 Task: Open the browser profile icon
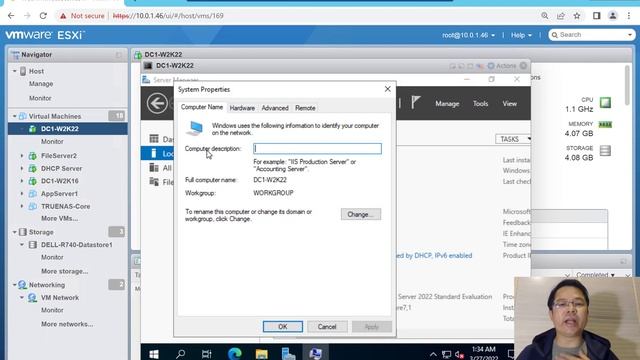click(613, 16)
